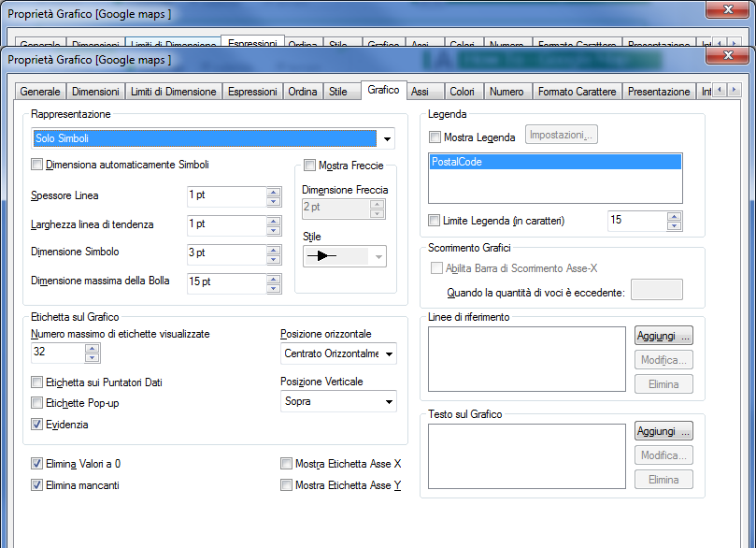Image resolution: width=756 pixels, height=548 pixels.
Task: Check Mostra Legenda option
Action: 435,137
